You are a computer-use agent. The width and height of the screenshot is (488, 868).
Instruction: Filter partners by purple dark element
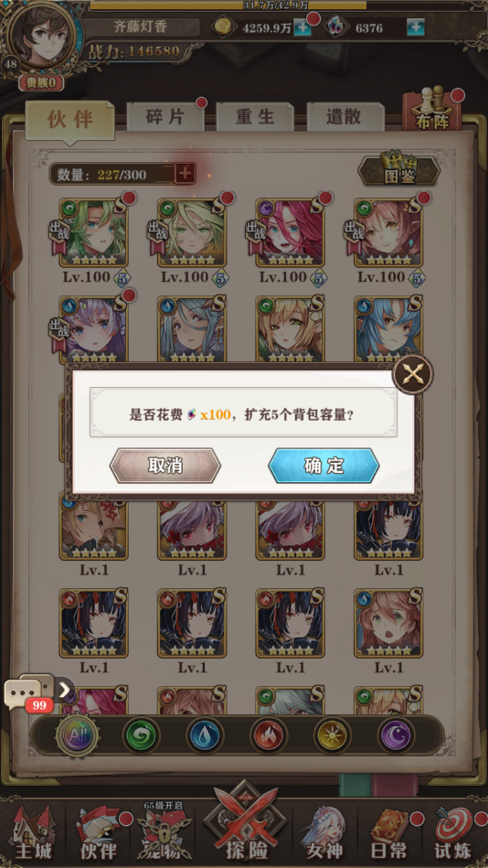point(396,735)
